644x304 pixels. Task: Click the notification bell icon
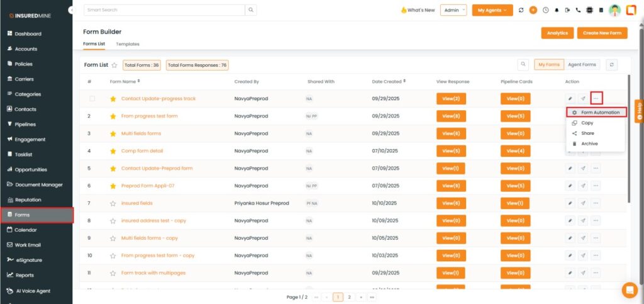[556, 10]
